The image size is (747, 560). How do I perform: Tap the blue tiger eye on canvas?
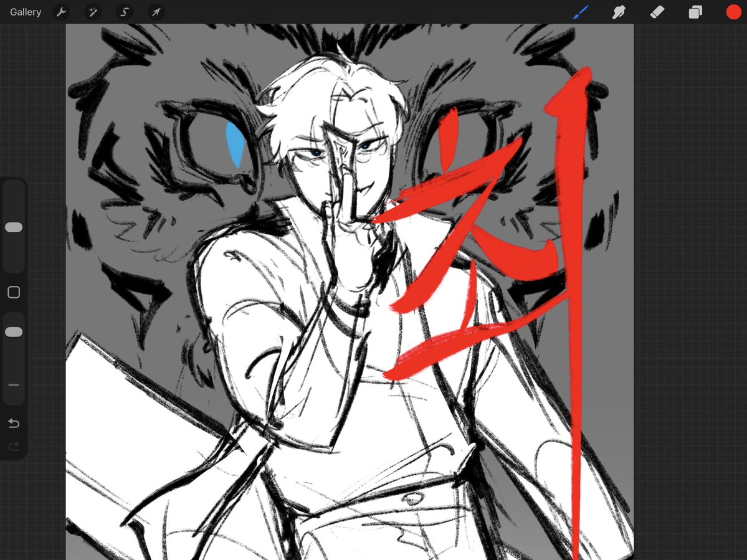coord(235,143)
